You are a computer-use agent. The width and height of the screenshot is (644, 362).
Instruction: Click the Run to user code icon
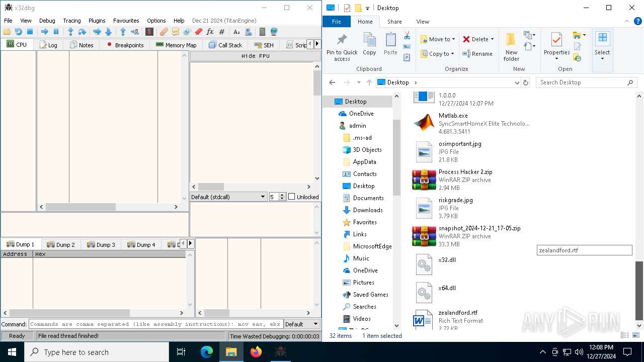pyautogui.click(x=135, y=32)
